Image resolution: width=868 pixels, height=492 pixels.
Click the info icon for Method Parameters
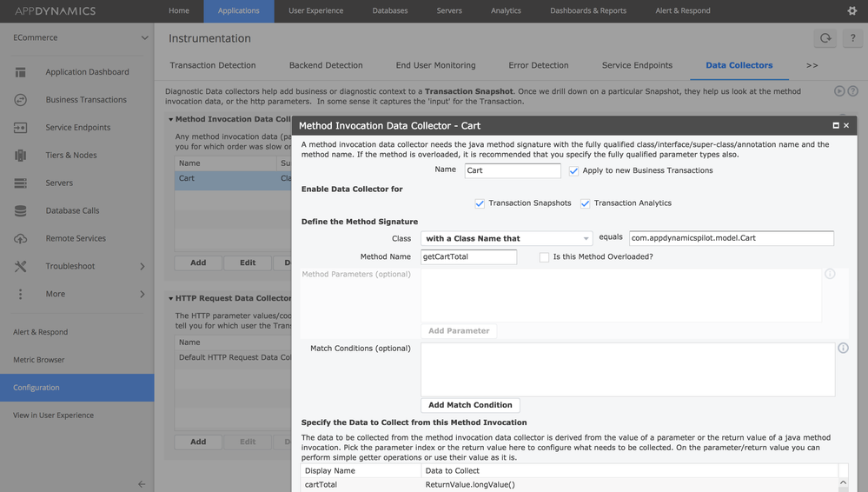click(x=830, y=274)
